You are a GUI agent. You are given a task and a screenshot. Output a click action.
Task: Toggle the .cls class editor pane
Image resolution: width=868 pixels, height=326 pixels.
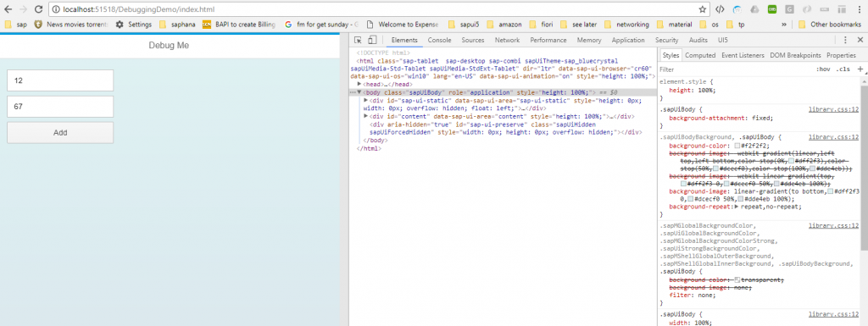843,69
